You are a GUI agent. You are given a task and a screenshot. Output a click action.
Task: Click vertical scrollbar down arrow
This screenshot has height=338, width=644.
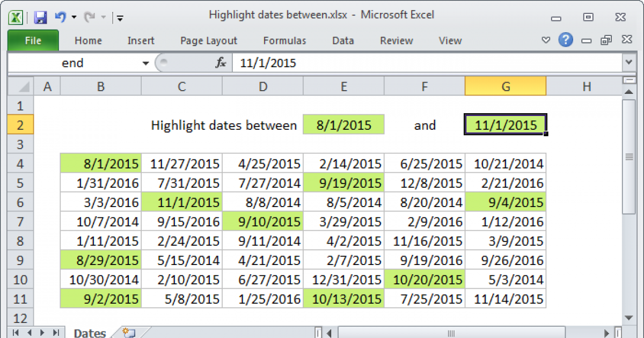628,318
